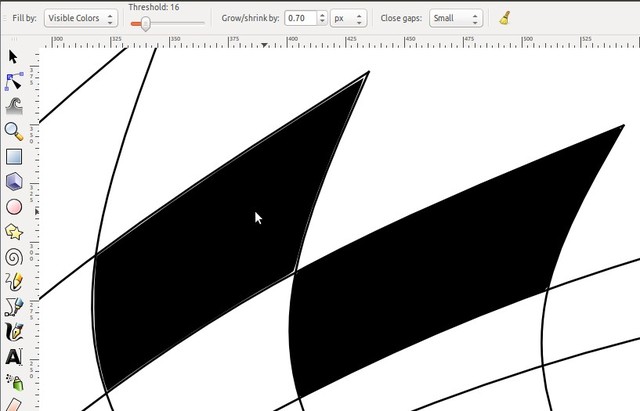Open the px unit dropdown
This screenshot has width=640, height=411.
pos(348,18)
